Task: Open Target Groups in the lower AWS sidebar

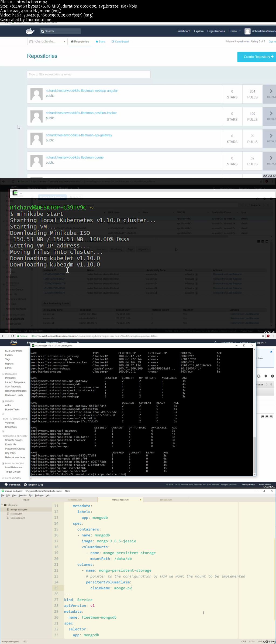Action: coord(13,472)
